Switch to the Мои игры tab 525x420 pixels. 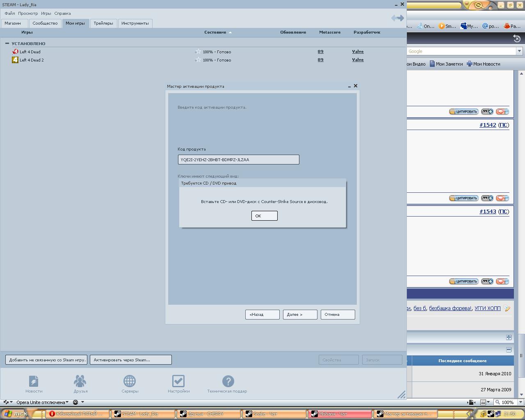(75, 23)
